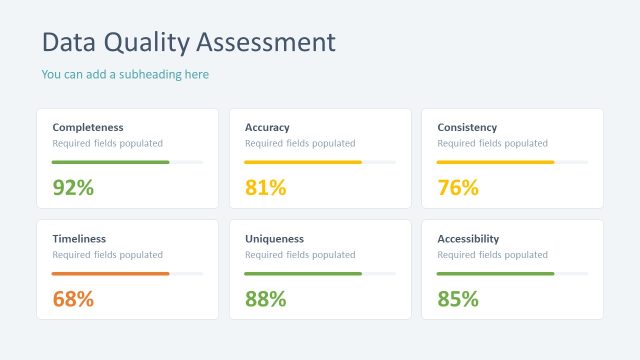Click the orange Timeliness progress bar
Screen dimensions: 640x360
click(x=110, y=273)
